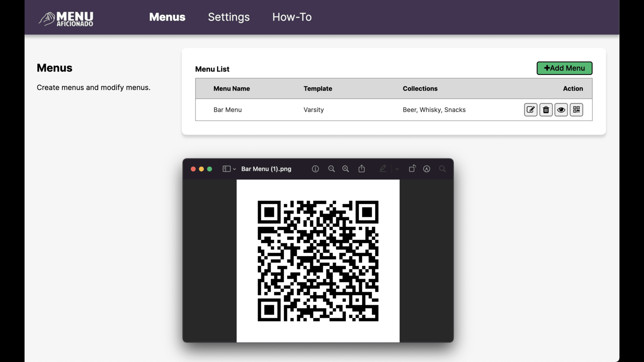The height and width of the screenshot is (362, 644).
Task: Delete the Bar Menu with trash icon
Action: [546, 110]
